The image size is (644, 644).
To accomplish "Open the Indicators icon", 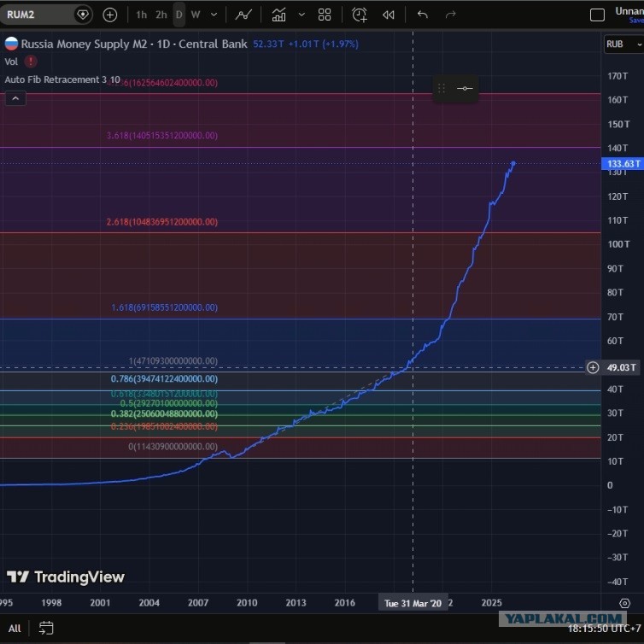I will (x=278, y=15).
